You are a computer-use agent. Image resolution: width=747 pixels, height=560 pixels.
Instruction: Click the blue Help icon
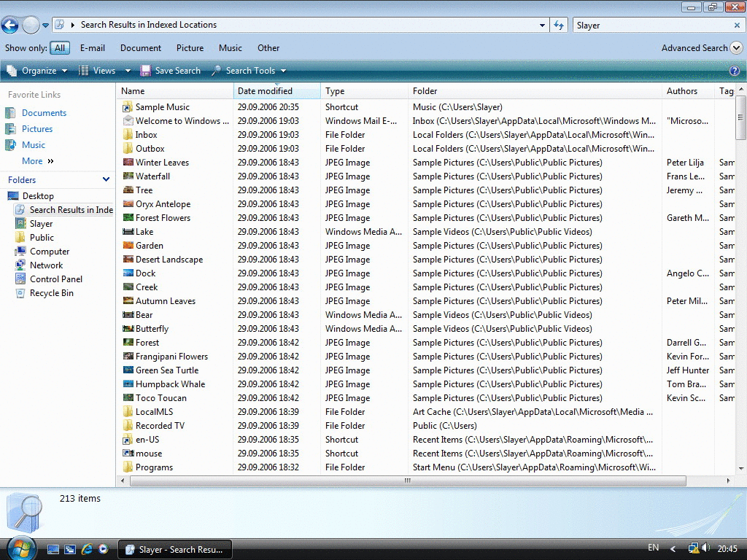735,71
